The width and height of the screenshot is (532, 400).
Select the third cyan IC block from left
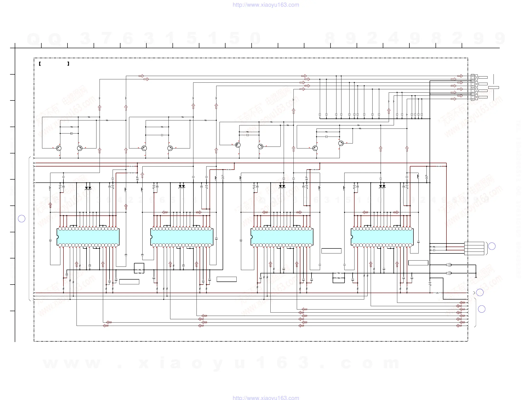(282, 237)
